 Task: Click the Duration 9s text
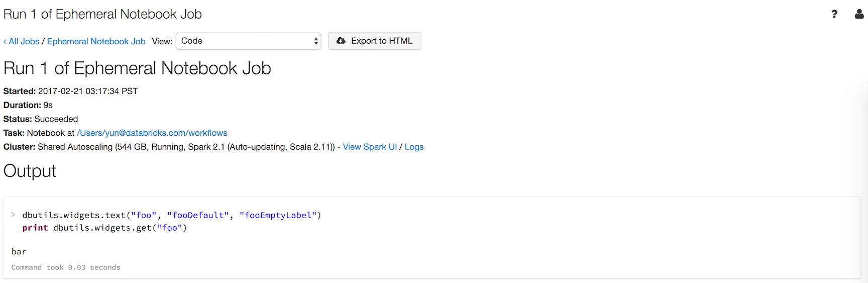tap(48, 105)
